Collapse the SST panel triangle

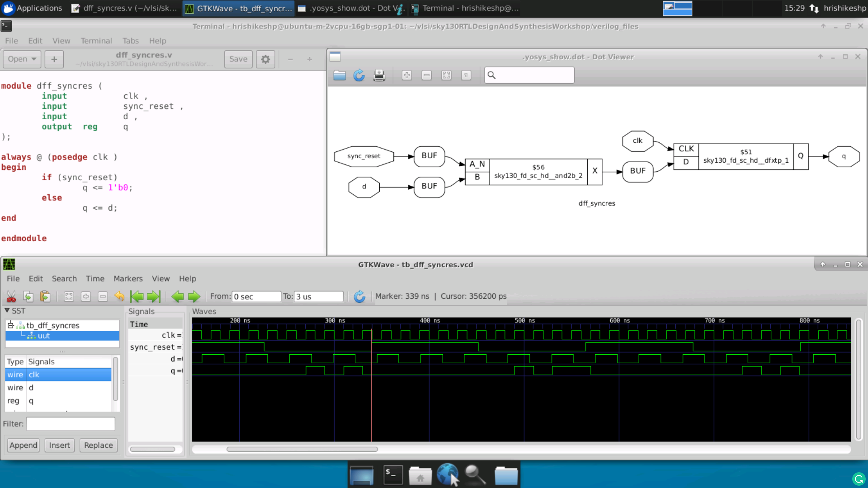7,311
